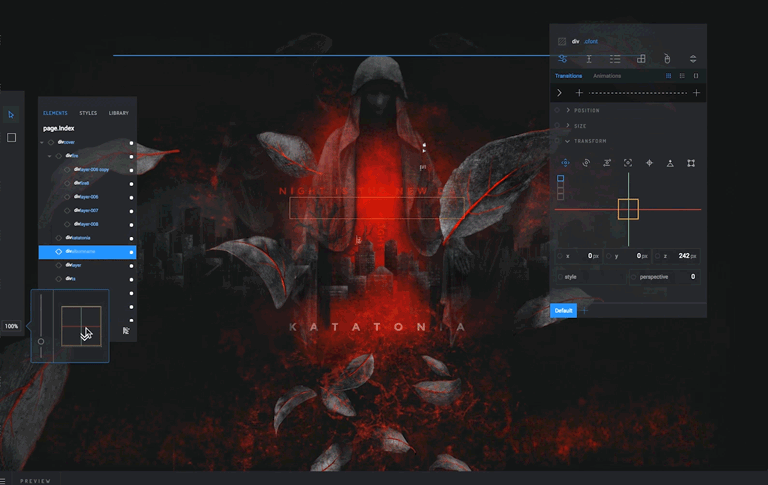Open the Preview bar
The image size is (768, 485).
35,481
